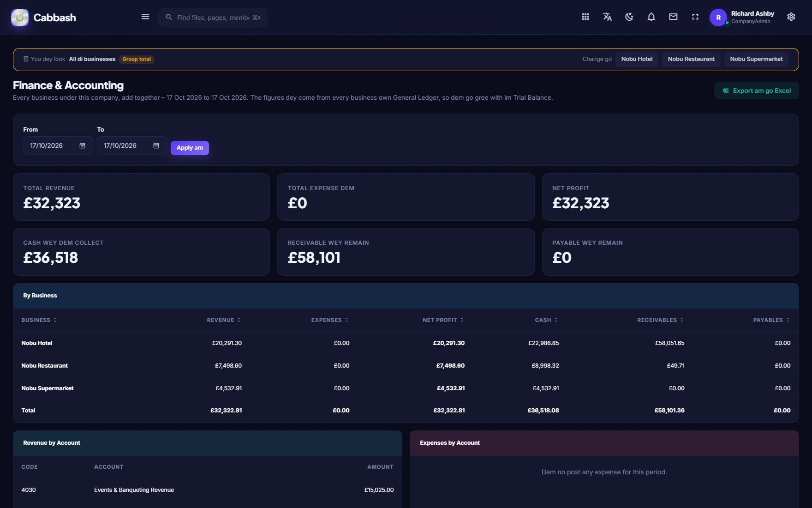The image size is (812, 508).
Task: Open the apps grid launcher
Action: (x=585, y=17)
